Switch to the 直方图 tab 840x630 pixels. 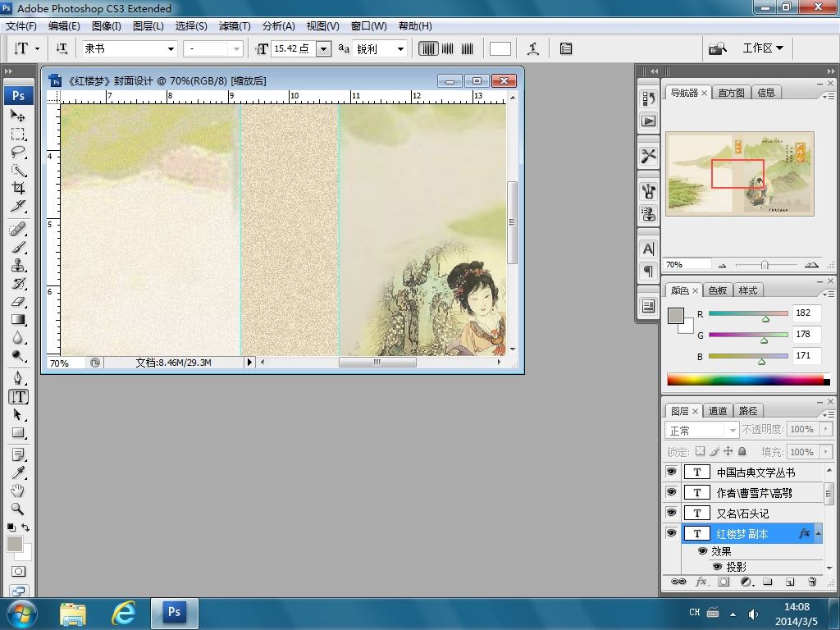pos(731,93)
